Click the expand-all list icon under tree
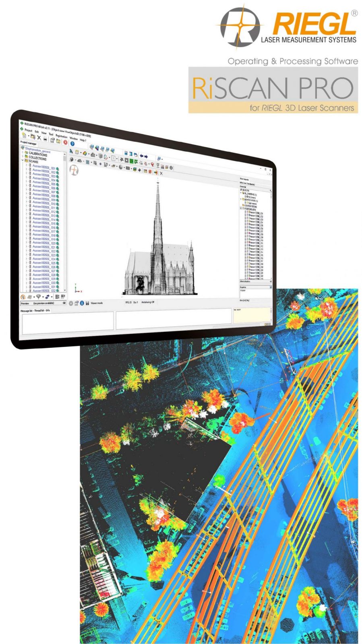The height and width of the screenshot is (644, 362). pyautogui.click(x=57, y=297)
